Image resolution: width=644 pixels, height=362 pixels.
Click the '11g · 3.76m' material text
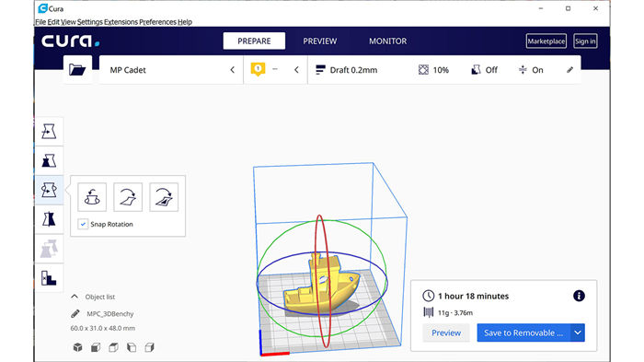tap(455, 313)
